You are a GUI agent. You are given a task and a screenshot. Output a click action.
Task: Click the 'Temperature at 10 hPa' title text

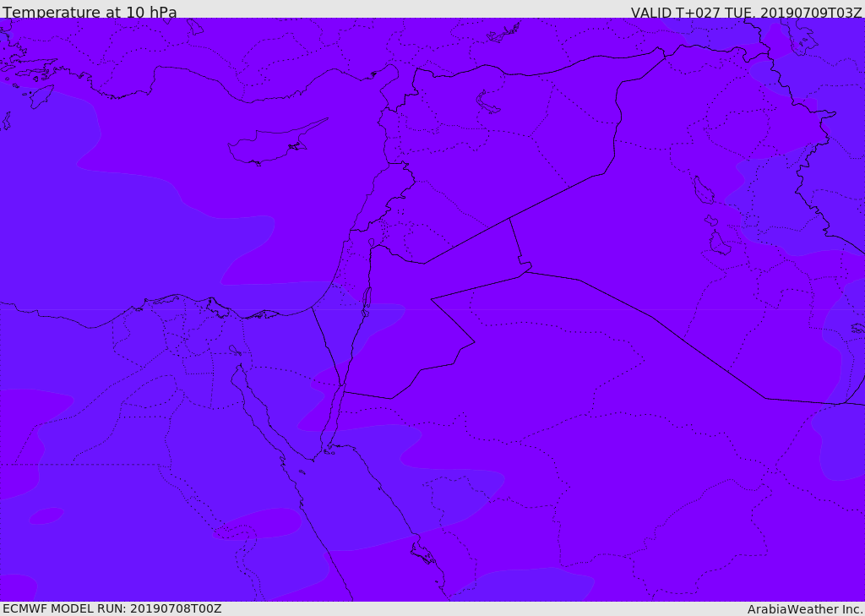tap(90, 12)
